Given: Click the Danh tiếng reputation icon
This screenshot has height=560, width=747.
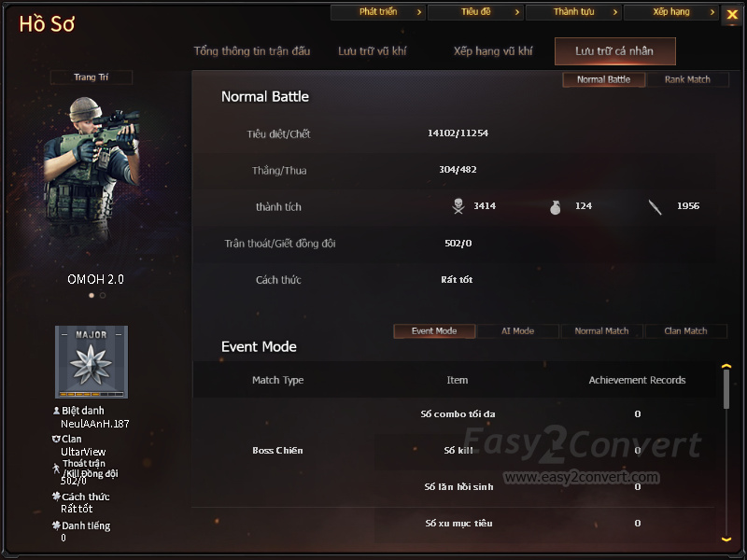Looking at the screenshot, I should click(56, 525).
